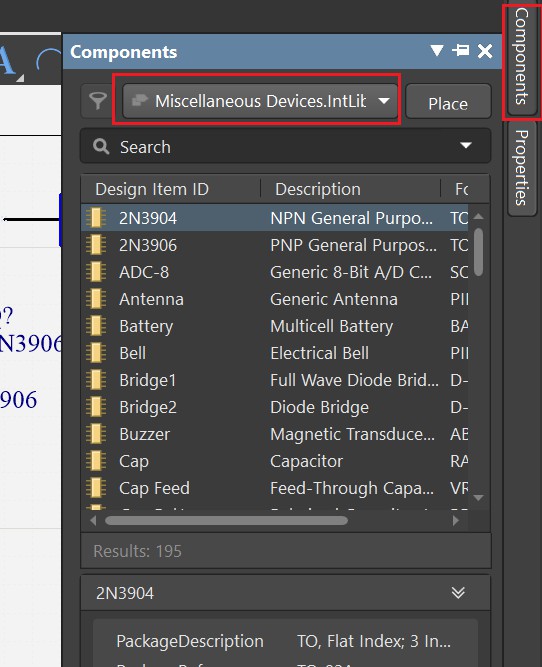Click the chip icon beside Bell
This screenshot has width=542, height=667.
pos(96,353)
